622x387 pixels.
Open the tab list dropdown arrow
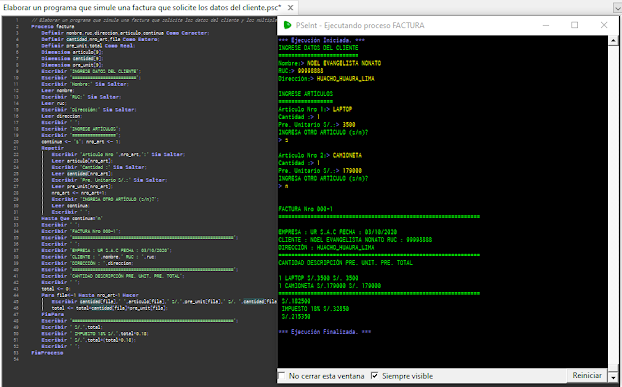617,8
